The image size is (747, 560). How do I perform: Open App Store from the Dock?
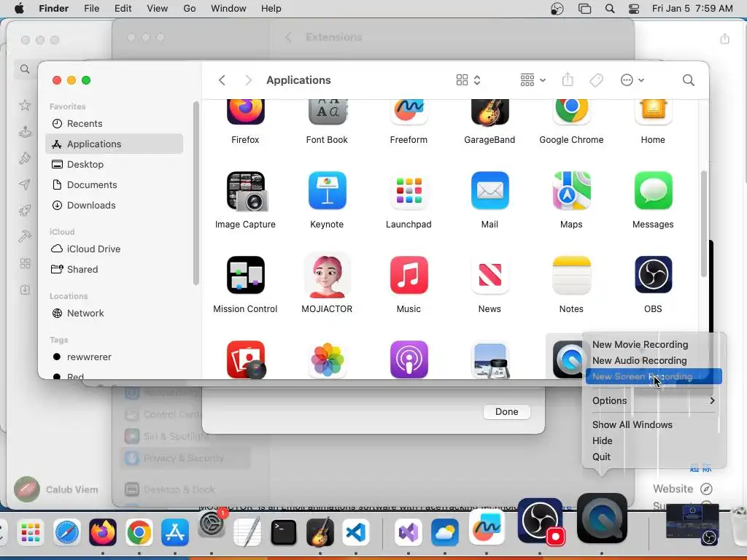(x=175, y=532)
